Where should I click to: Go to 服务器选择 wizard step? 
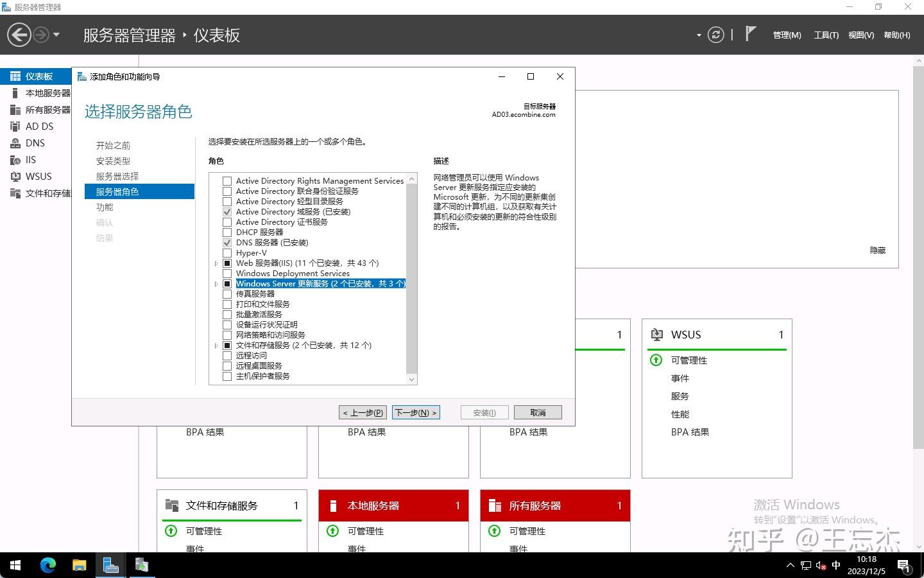[x=117, y=177]
